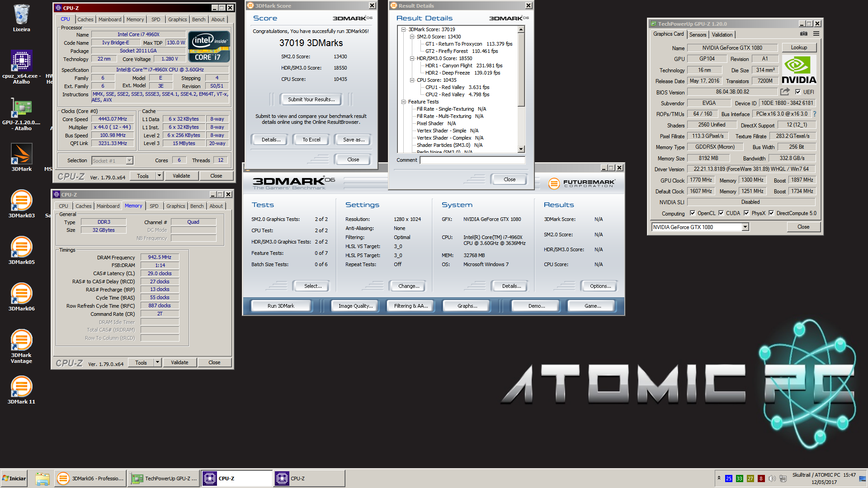The image size is (868, 488).
Task: Toggle the CUDA checkbox
Action: pos(721,213)
